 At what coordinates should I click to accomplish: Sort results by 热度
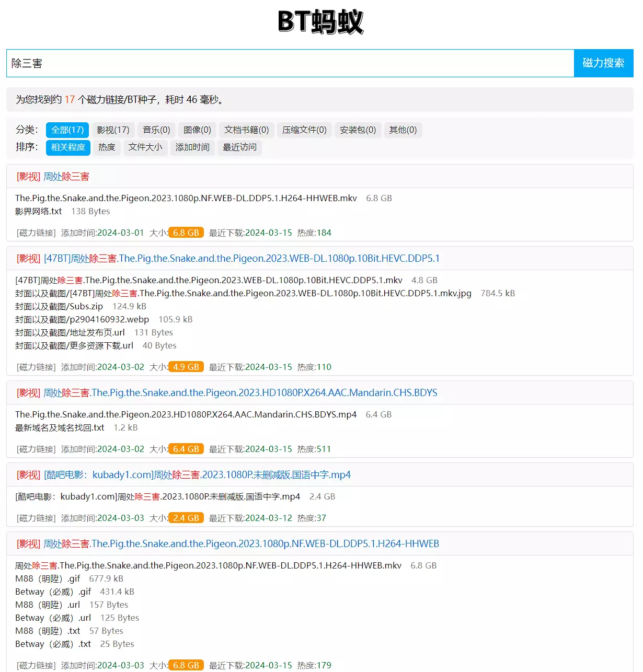coord(107,147)
